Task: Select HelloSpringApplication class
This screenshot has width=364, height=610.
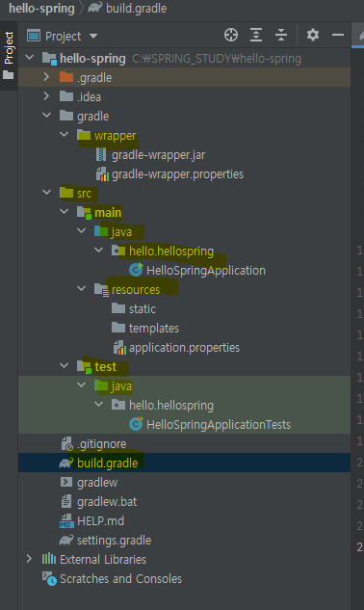Action: point(206,271)
